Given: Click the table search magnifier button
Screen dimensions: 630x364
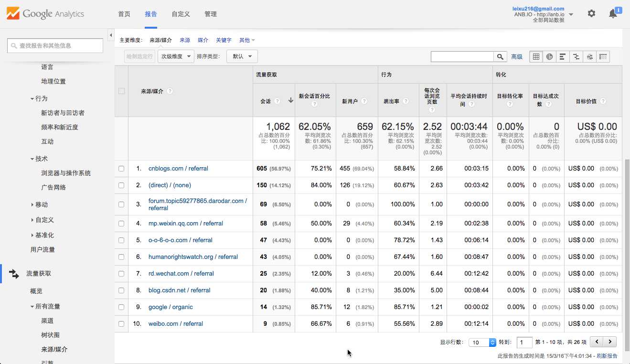Looking at the screenshot, I should (500, 56).
